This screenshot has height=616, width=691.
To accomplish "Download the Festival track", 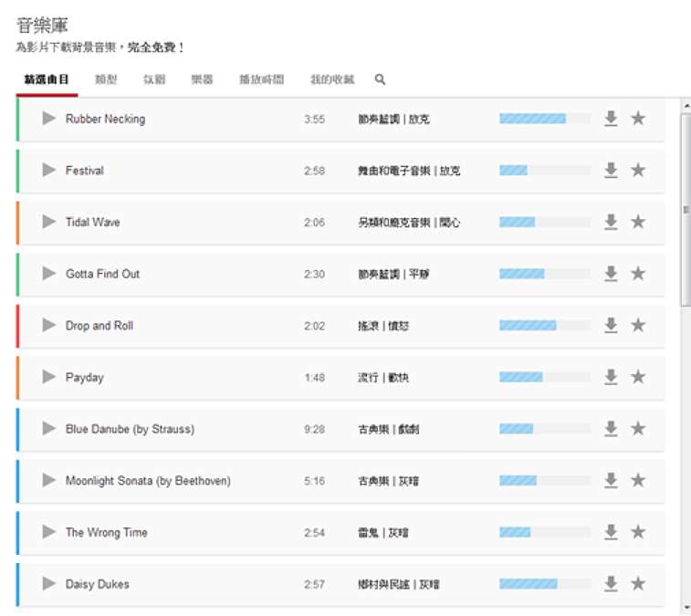I will click(611, 171).
